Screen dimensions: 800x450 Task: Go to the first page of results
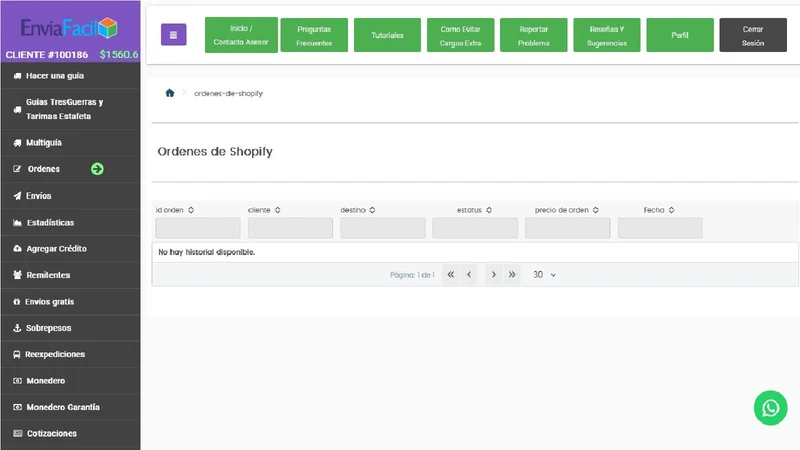(x=451, y=274)
